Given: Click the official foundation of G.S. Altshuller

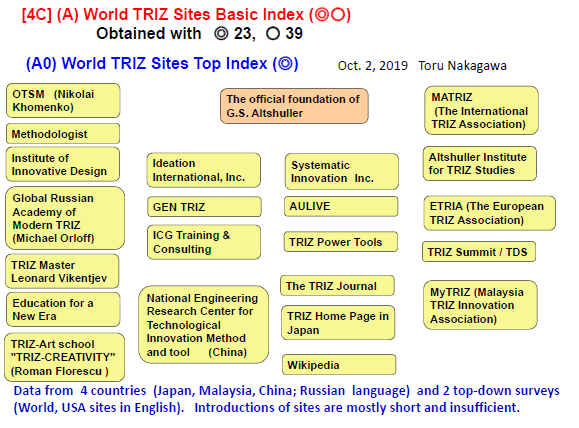Looking at the screenshot, I should 294,106.
